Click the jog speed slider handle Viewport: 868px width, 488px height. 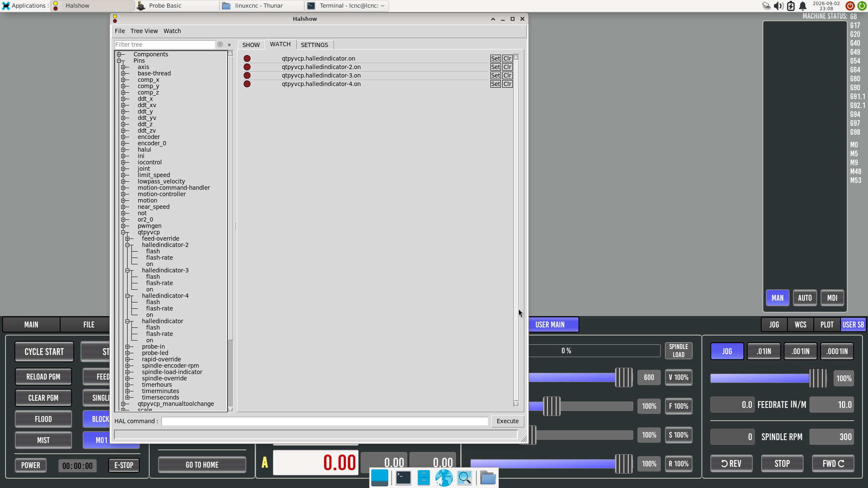coord(818,378)
